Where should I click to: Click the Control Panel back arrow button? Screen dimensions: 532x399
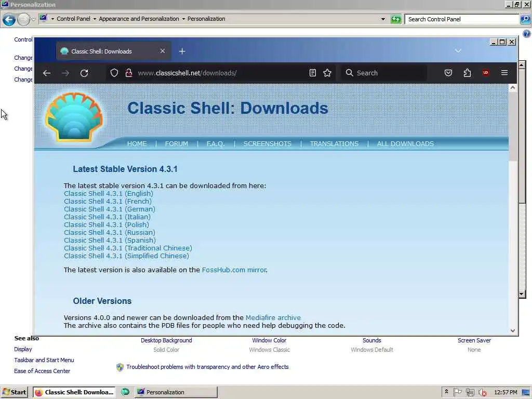coord(9,20)
